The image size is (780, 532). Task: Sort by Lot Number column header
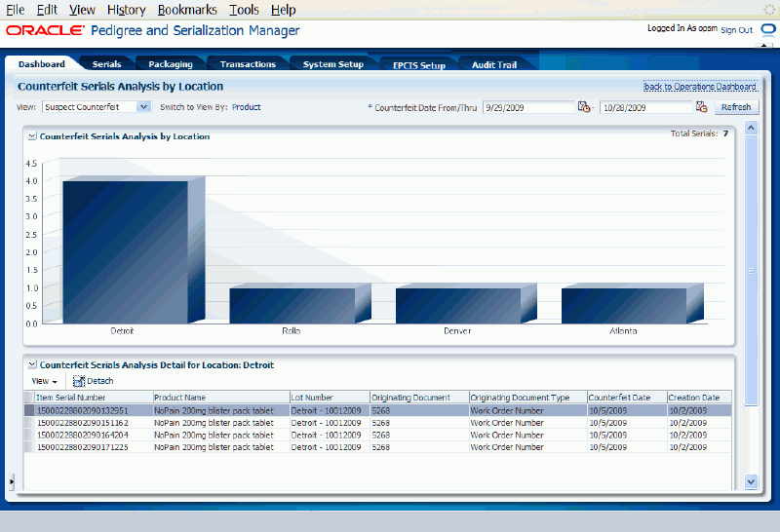[x=330, y=398]
